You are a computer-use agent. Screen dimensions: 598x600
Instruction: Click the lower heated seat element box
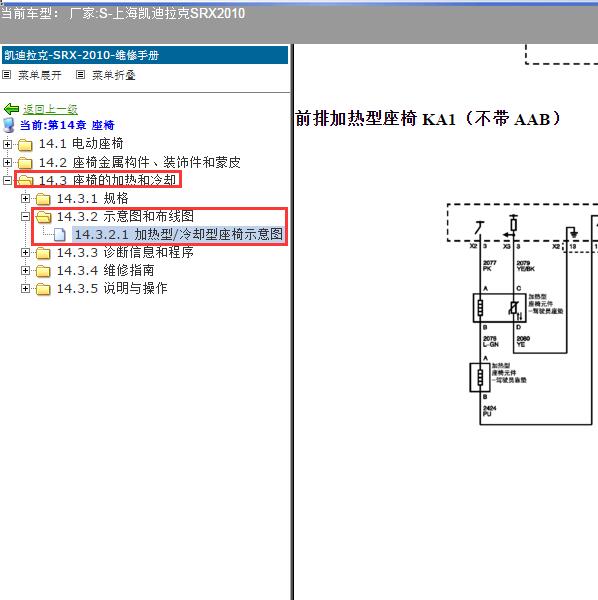[480, 377]
